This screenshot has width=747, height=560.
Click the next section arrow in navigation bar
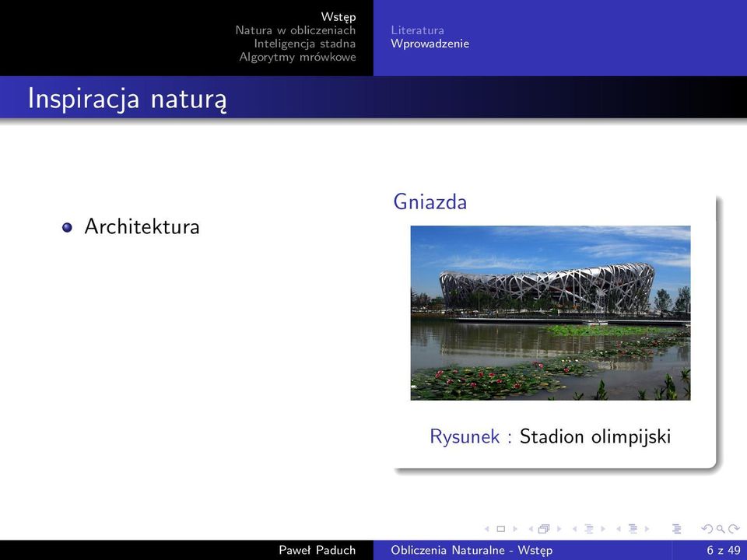pyautogui.click(x=647, y=529)
